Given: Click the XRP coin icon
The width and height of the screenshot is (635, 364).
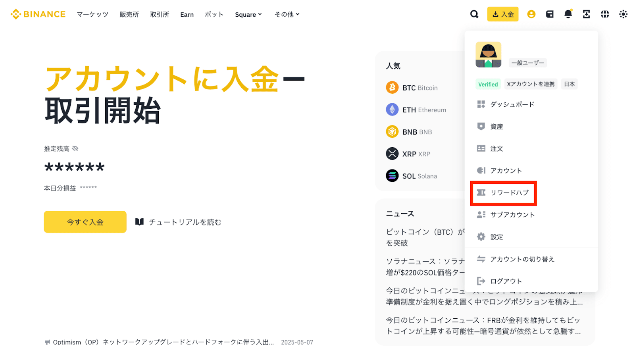Looking at the screenshot, I should (392, 154).
